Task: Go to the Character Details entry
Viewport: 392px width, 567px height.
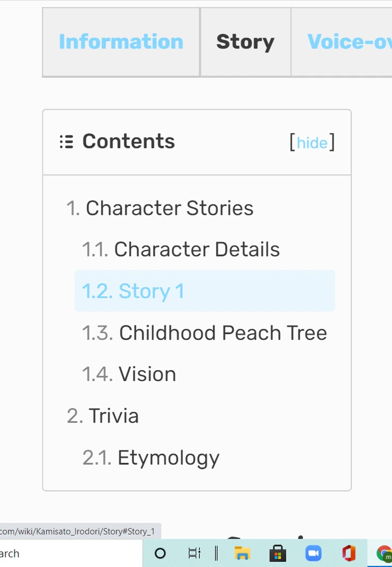Action: 197,250
